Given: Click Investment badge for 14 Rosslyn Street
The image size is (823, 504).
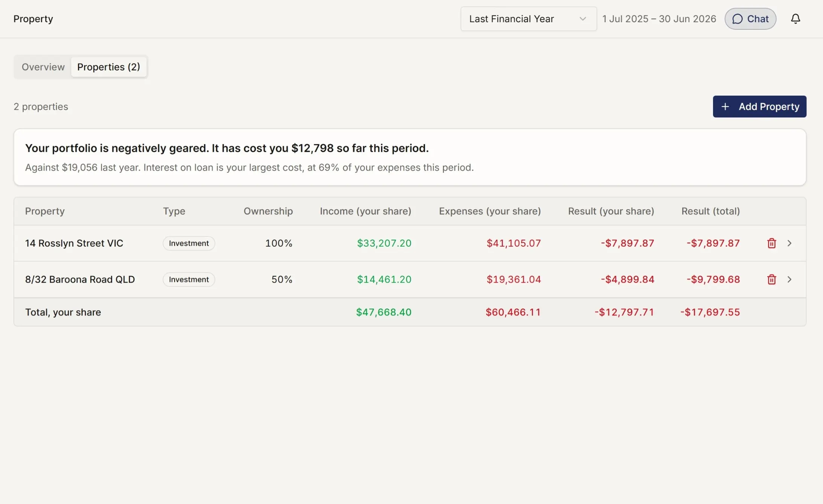Looking at the screenshot, I should click(x=189, y=243).
